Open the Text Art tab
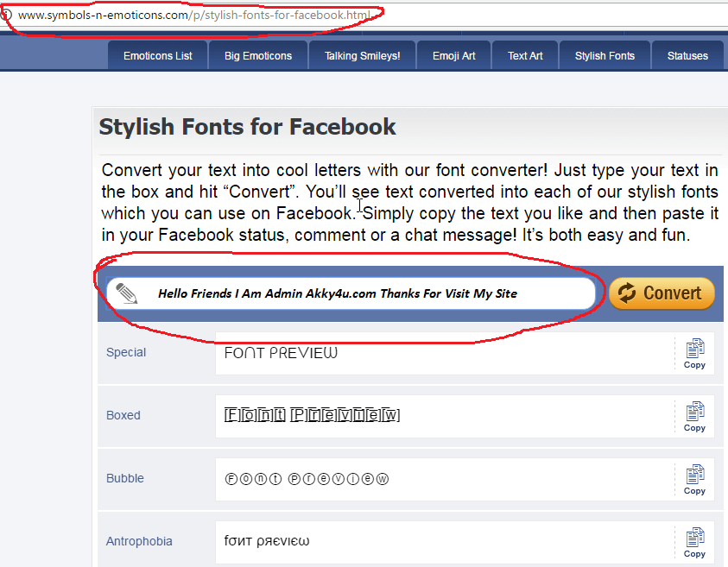Screen dimensions: 728x567 (525, 56)
